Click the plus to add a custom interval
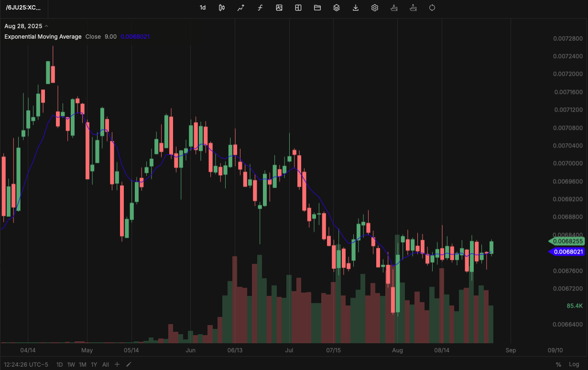 pyautogui.click(x=117, y=364)
